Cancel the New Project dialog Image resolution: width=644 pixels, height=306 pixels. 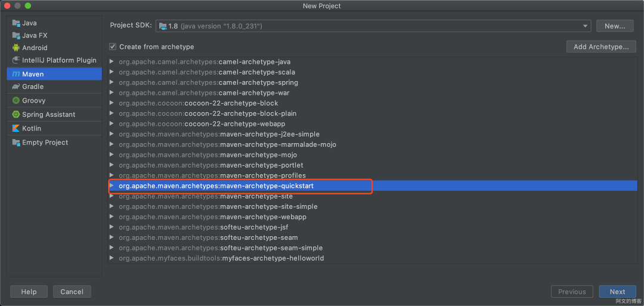click(x=72, y=292)
